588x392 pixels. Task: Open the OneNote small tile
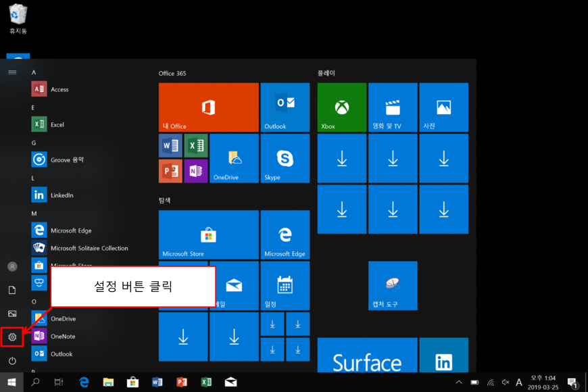(196, 171)
